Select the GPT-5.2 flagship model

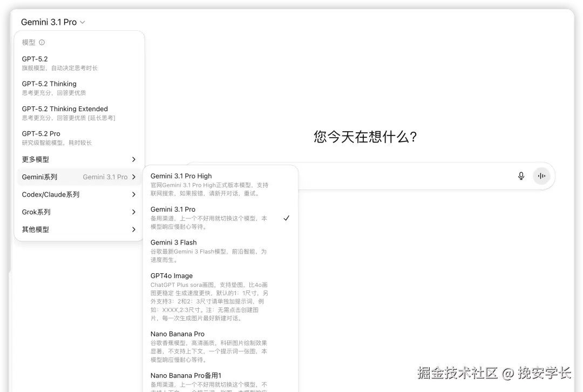point(79,63)
